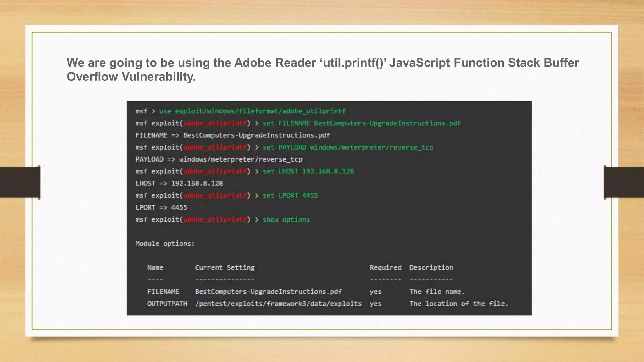Click the 'Current Setting' column header

click(225, 268)
